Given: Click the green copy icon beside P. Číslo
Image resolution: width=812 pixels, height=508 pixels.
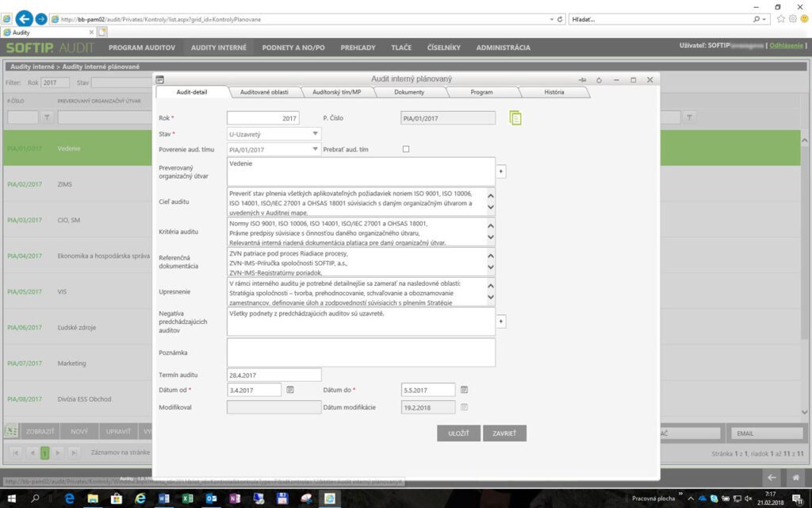Looking at the screenshot, I should point(515,117).
